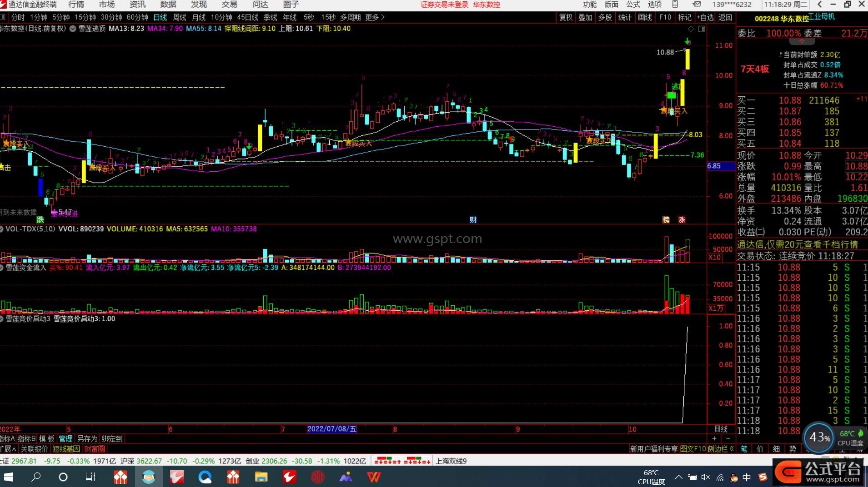868x487 pixels.
Task: Open the 数据 menu
Action: tap(168, 5)
